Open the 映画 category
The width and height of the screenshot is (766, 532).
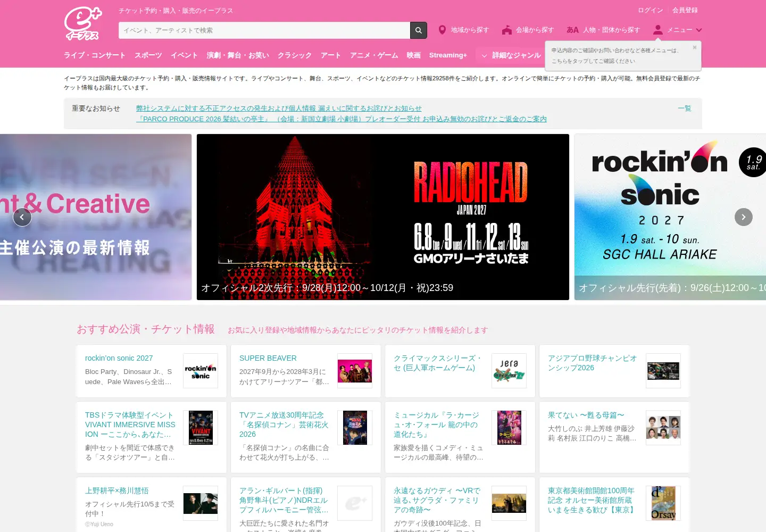pos(414,55)
